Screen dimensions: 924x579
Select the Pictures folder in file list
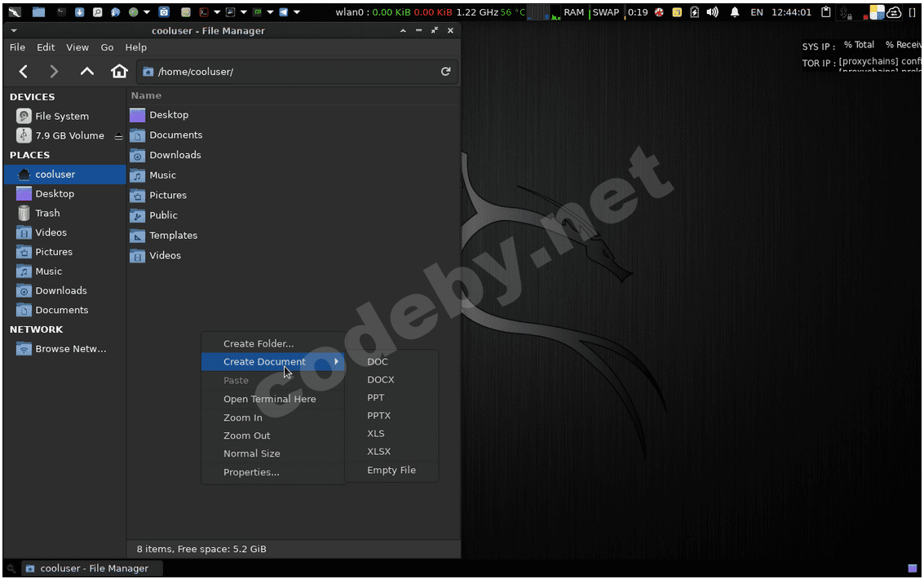tap(158, 195)
